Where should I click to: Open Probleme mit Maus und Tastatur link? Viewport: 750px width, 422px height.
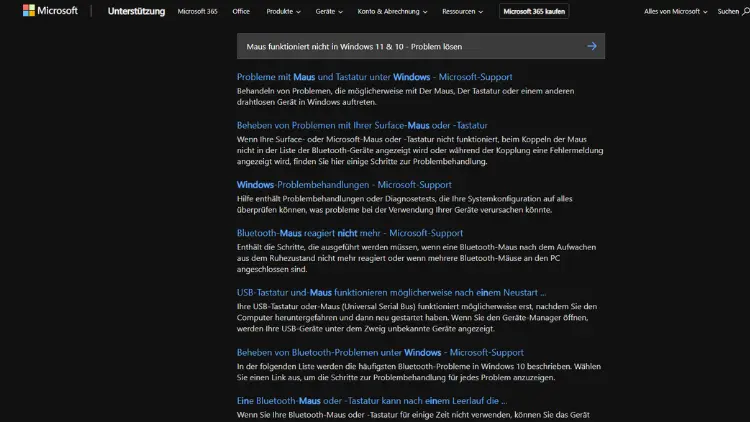coord(375,77)
